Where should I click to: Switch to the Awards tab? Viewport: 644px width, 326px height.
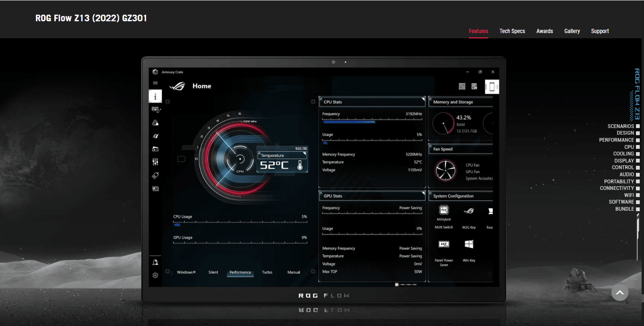(545, 31)
